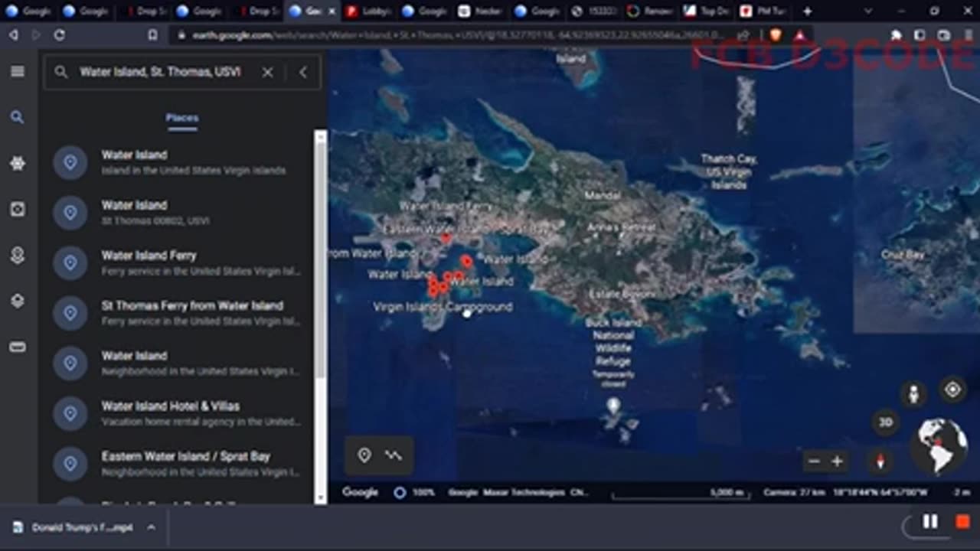Switch to first Google browser tab
980x551 pixels.
tap(28, 11)
